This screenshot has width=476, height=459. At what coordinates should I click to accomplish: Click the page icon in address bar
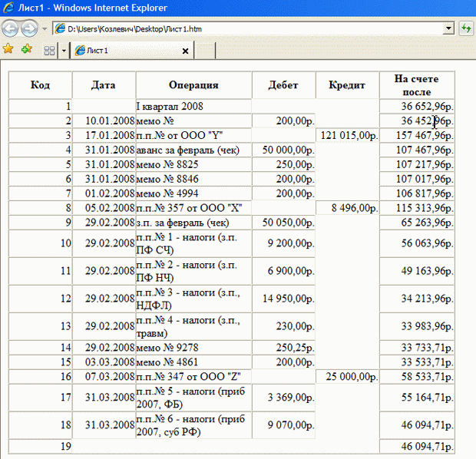pyautogui.click(x=60, y=28)
